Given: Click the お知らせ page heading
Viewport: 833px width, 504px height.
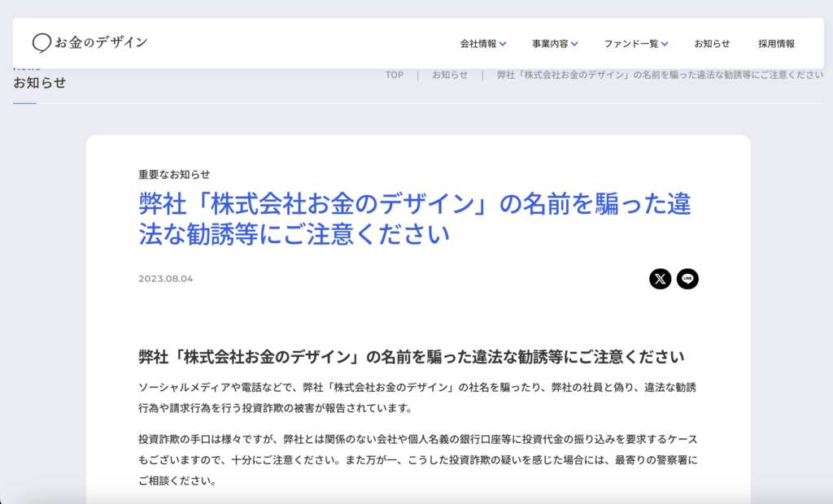Looking at the screenshot, I should click(x=40, y=83).
